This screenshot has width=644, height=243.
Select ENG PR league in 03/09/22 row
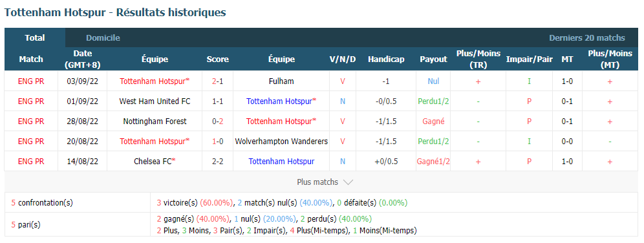(31, 81)
